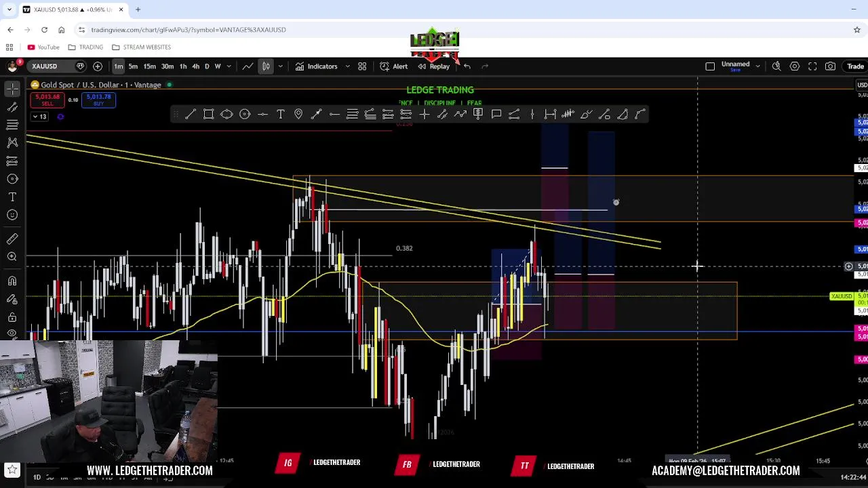Toggle stay in drawing mode
The width and height of the screenshot is (868, 488).
click(12, 299)
